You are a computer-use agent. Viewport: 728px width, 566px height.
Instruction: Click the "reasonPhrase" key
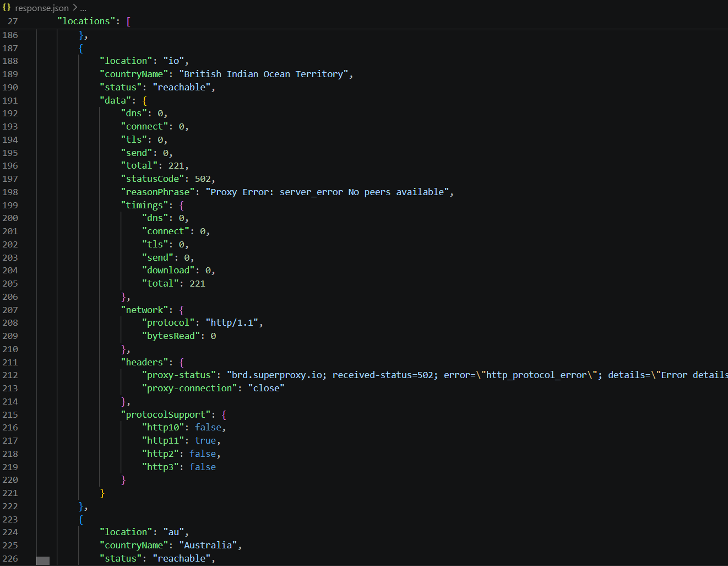[157, 192]
